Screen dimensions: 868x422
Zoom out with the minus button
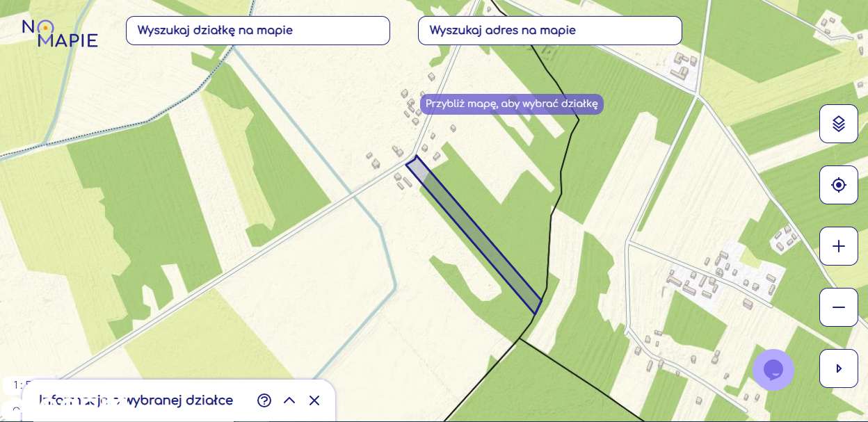pos(838,307)
